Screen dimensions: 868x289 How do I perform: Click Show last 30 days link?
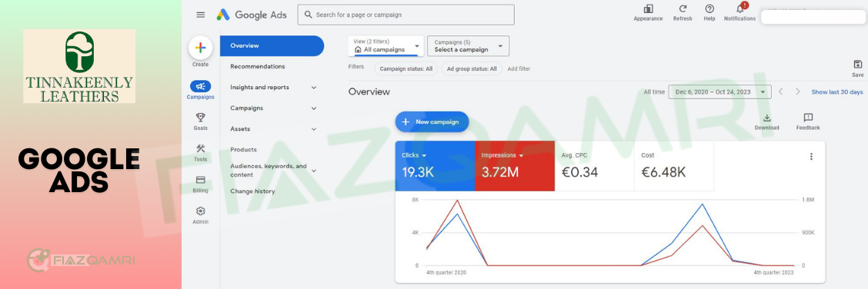[x=837, y=91]
